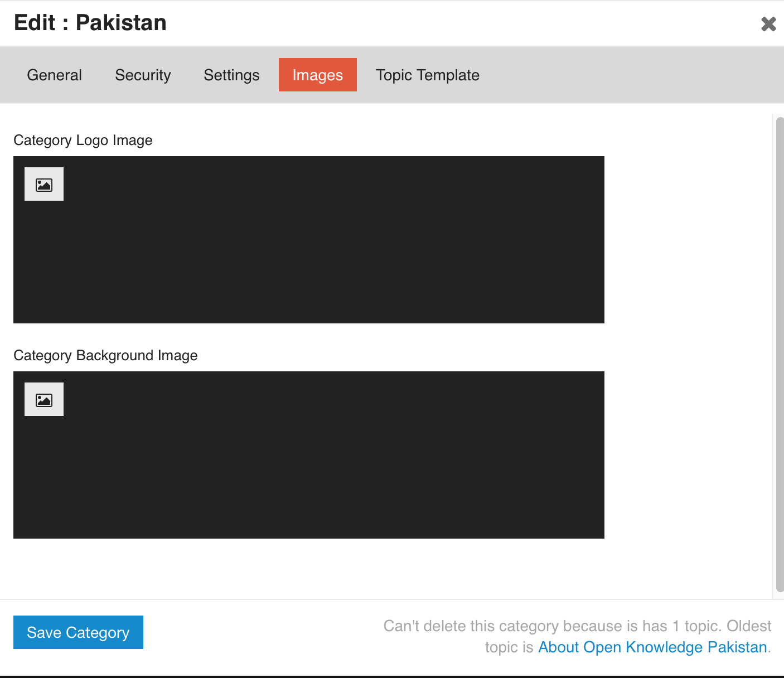
Task: Click blank space right of logo preview
Action: point(686,240)
